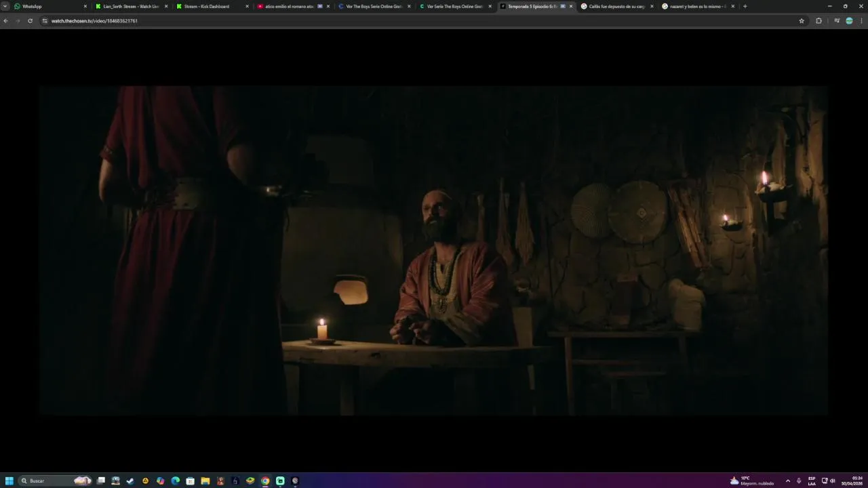
Task: Open weather widget showing 10°C
Action: [x=752, y=481]
